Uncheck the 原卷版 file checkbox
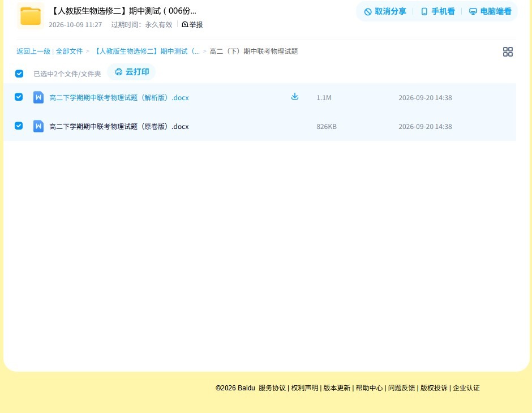 [x=19, y=126]
